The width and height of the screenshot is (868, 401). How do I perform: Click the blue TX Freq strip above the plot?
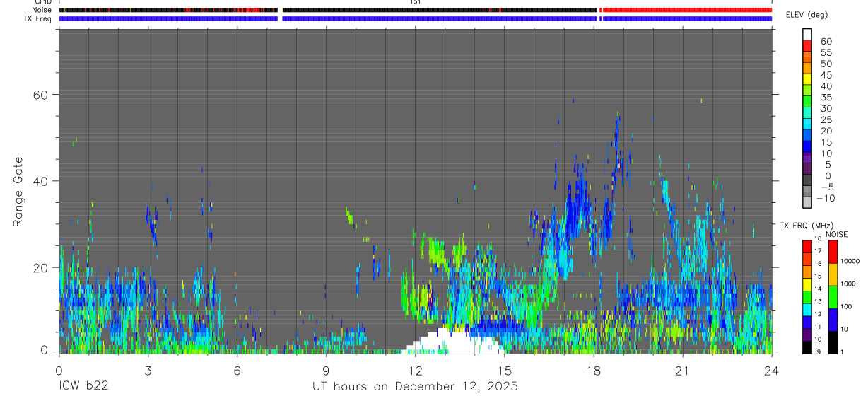[x=416, y=18]
